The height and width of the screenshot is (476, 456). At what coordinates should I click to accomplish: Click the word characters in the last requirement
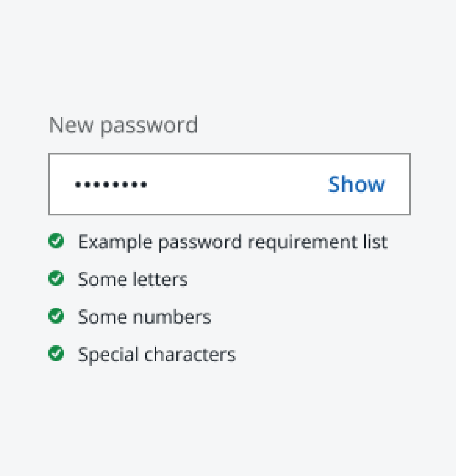click(190, 355)
